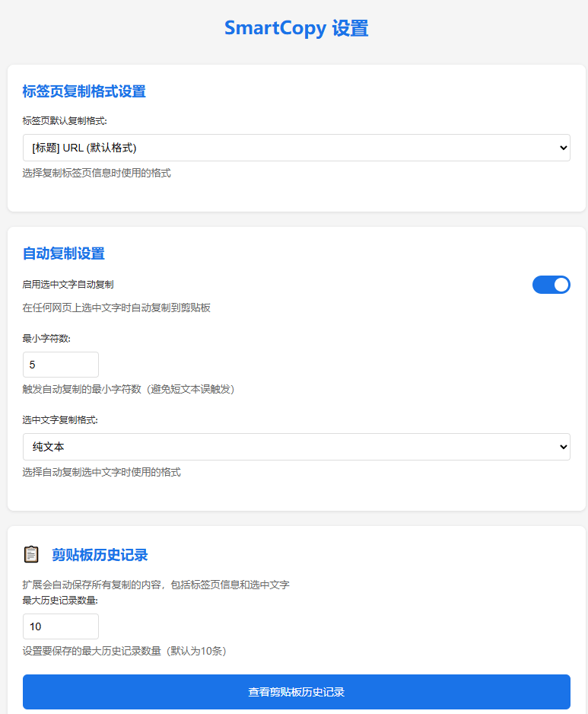The image size is (588, 714).
Task: Click the 选中文字复制格式 field label
Action: pyautogui.click(x=61, y=419)
